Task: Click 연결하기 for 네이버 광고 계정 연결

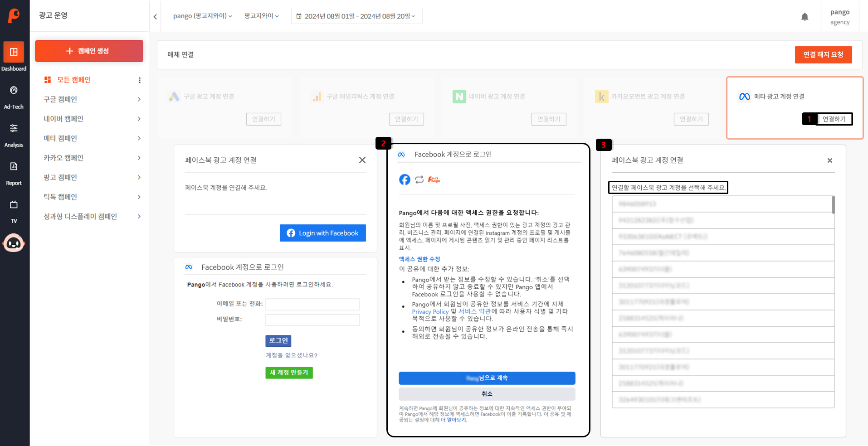Action: point(549,119)
